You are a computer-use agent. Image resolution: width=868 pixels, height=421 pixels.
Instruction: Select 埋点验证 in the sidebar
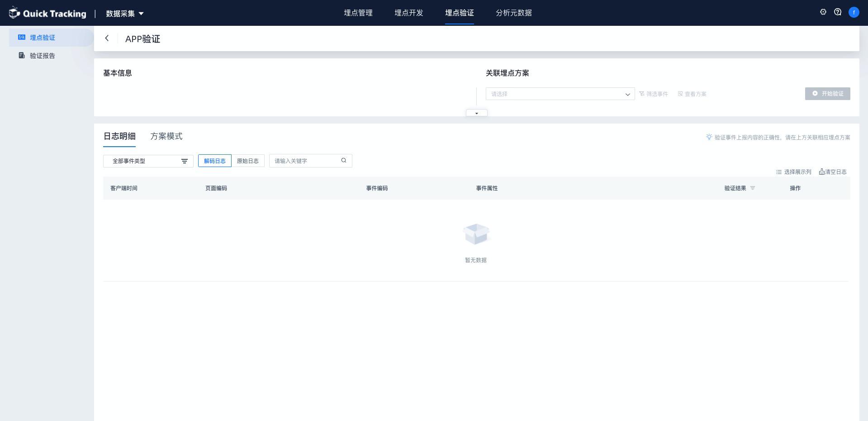click(51, 38)
